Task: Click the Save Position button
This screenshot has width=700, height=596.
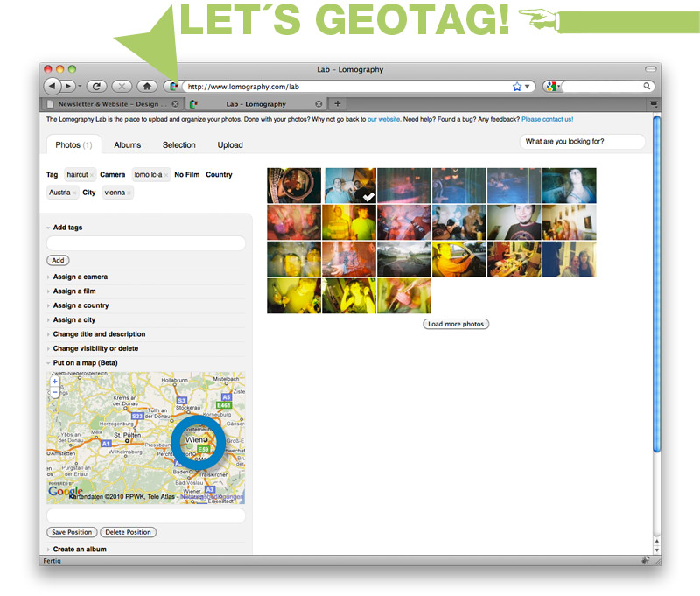Action: pos(72,532)
